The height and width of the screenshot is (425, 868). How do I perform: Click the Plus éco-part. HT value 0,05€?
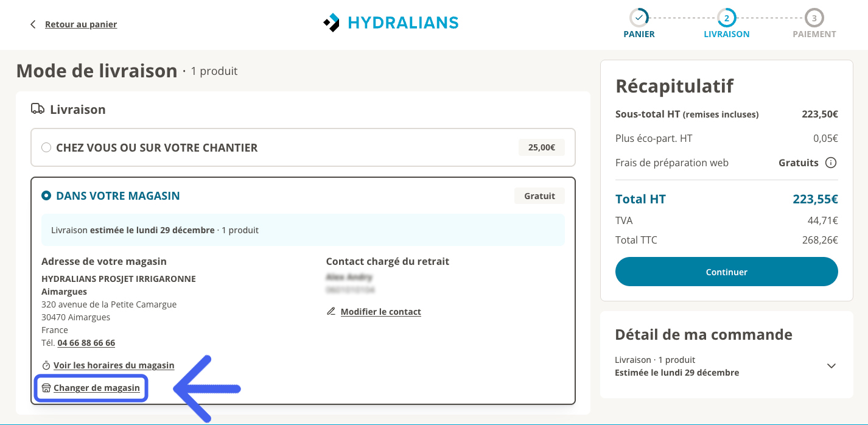click(825, 138)
